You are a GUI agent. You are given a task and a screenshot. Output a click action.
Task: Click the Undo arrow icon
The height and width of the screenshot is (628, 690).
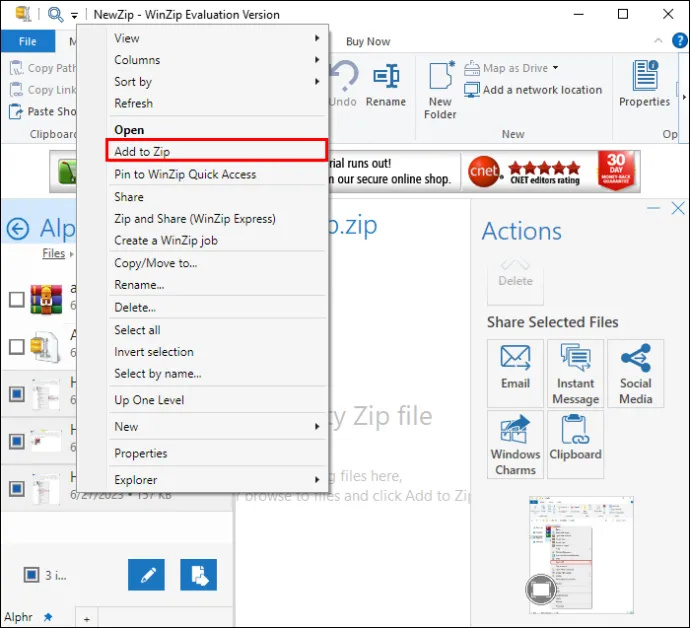pyautogui.click(x=344, y=75)
